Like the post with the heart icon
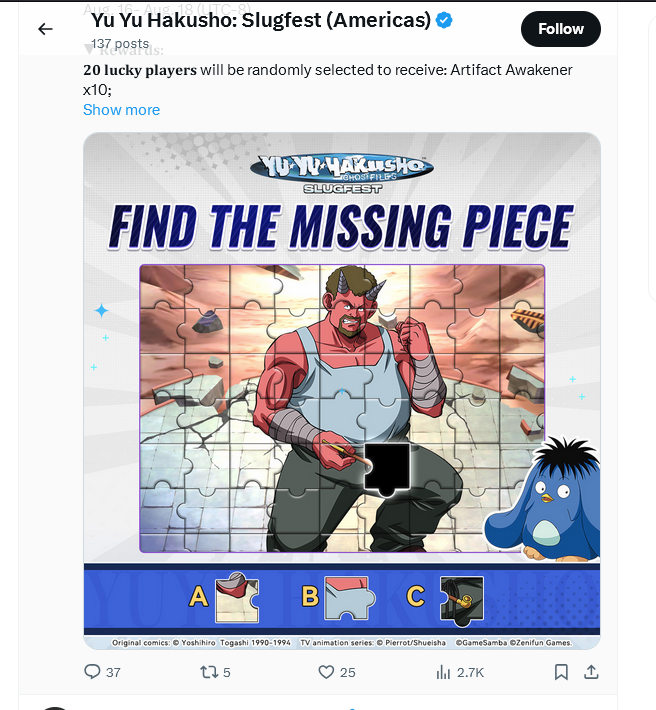656x710 pixels. [x=326, y=672]
